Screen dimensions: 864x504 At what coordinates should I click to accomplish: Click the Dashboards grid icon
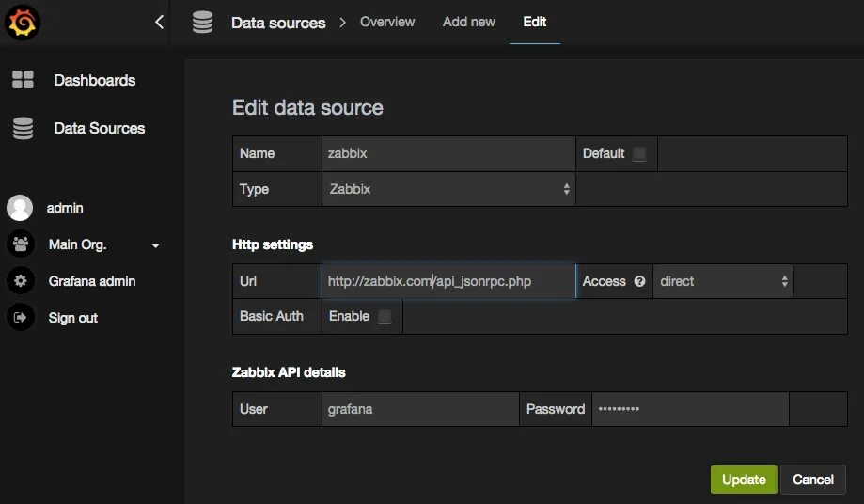[x=23, y=80]
